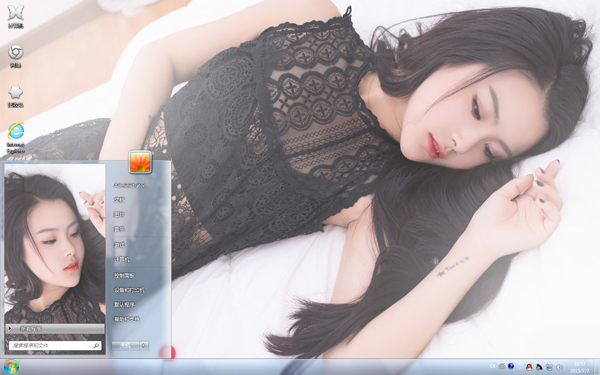The height and width of the screenshot is (375, 600).
Task: Open 控制面板 in the Start menu
Action: coord(124,275)
